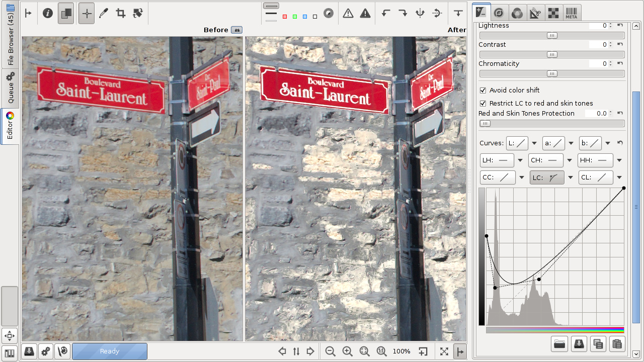Select the straighten rotate tool

tap(138, 14)
